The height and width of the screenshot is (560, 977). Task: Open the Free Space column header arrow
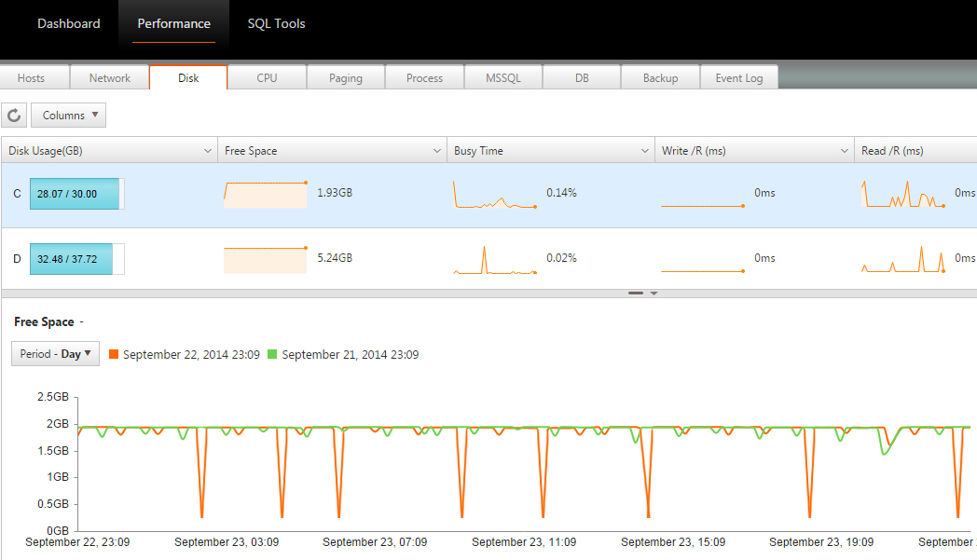[x=437, y=151]
